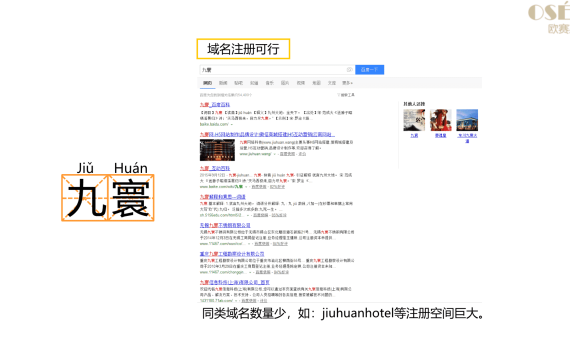Image resolution: width=570 pixels, height=360 pixels.
Task: Open the 无锡九寰不锈钢有限公司 result
Action: pos(225,225)
